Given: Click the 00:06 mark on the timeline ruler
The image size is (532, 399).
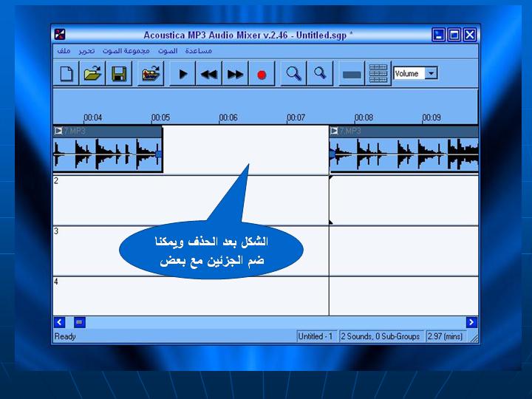Looking at the screenshot, I should 228,117.
